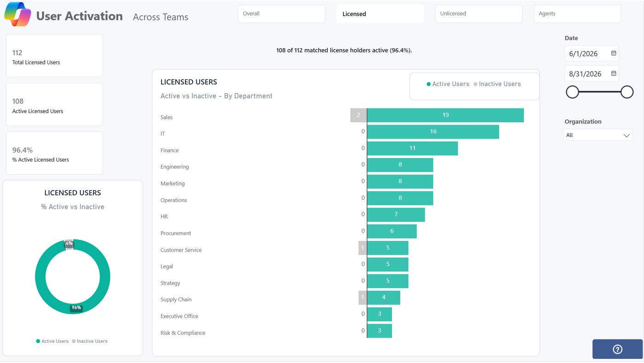The width and height of the screenshot is (644, 363).
Task: Click the Copilot logo icon
Action: point(17,15)
